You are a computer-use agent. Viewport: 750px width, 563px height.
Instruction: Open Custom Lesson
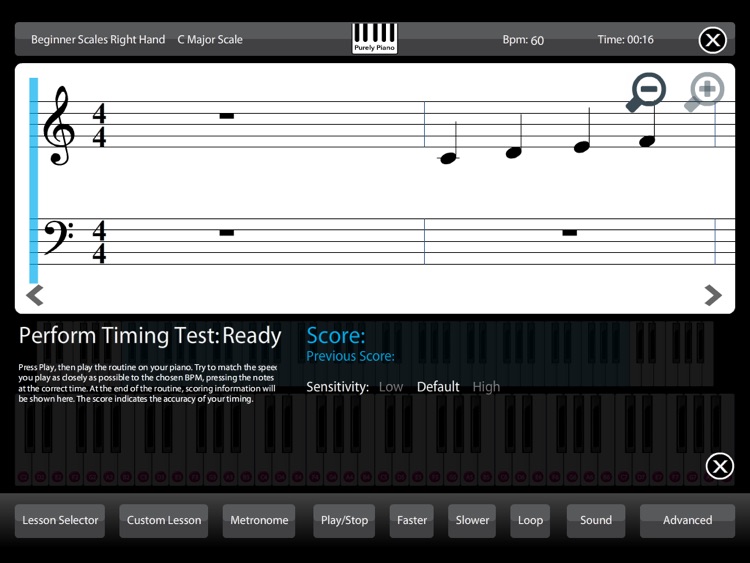pyautogui.click(x=164, y=520)
